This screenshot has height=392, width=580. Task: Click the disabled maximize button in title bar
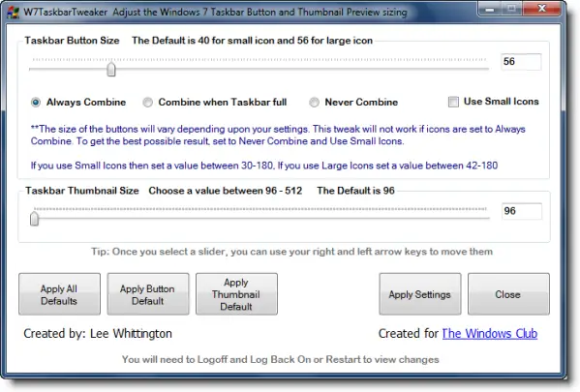click(512, 9)
